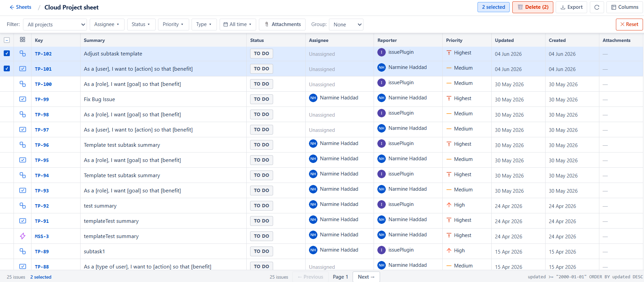
Task: Open the Group None dropdown
Action: click(346, 24)
